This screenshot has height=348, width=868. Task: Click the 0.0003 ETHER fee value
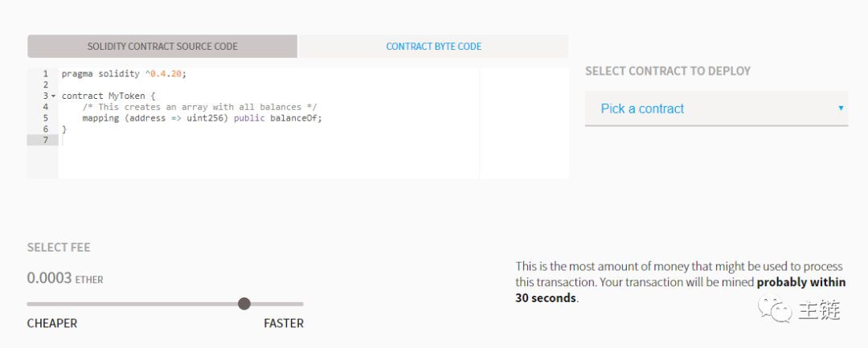[x=65, y=278]
